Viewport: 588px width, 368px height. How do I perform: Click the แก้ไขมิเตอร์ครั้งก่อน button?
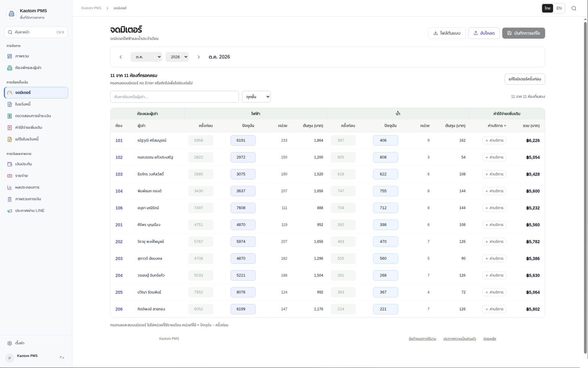pos(525,79)
